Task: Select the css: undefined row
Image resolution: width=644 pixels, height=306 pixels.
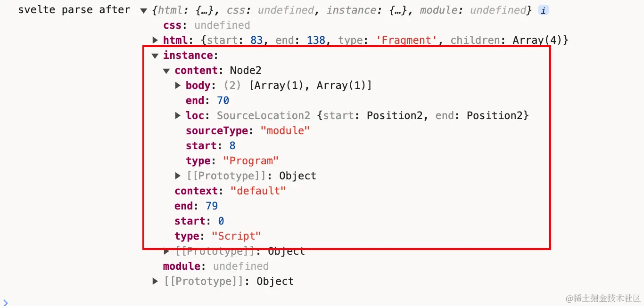Action: click(206, 25)
